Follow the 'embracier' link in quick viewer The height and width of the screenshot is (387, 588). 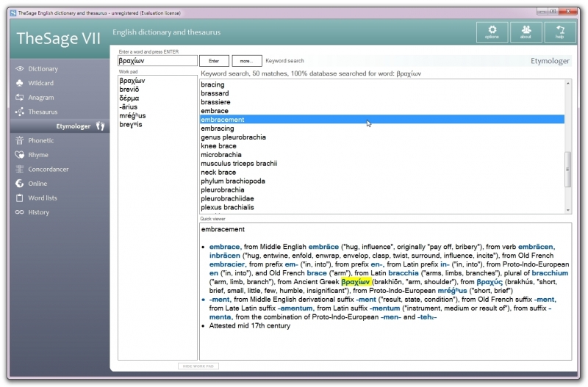pyautogui.click(x=227, y=264)
